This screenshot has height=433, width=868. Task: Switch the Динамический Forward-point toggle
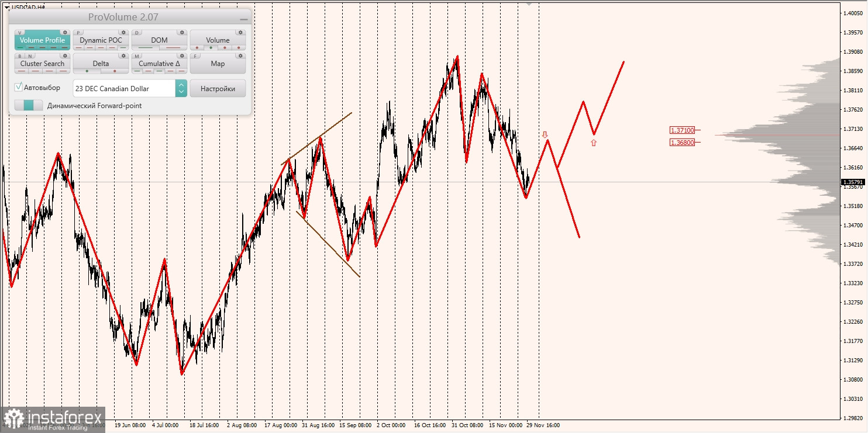pyautogui.click(x=29, y=105)
